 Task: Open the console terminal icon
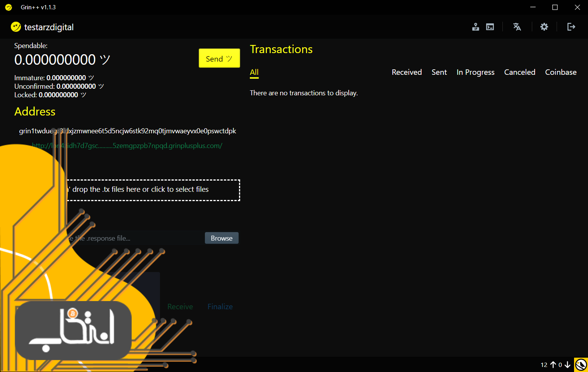click(490, 27)
